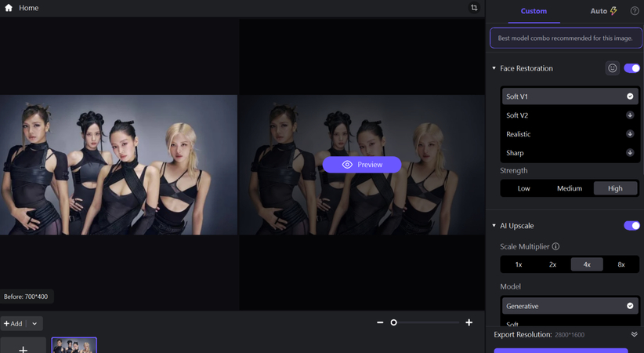Select Realistic face model
This screenshot has height=353, width=644.
(570, 134)
